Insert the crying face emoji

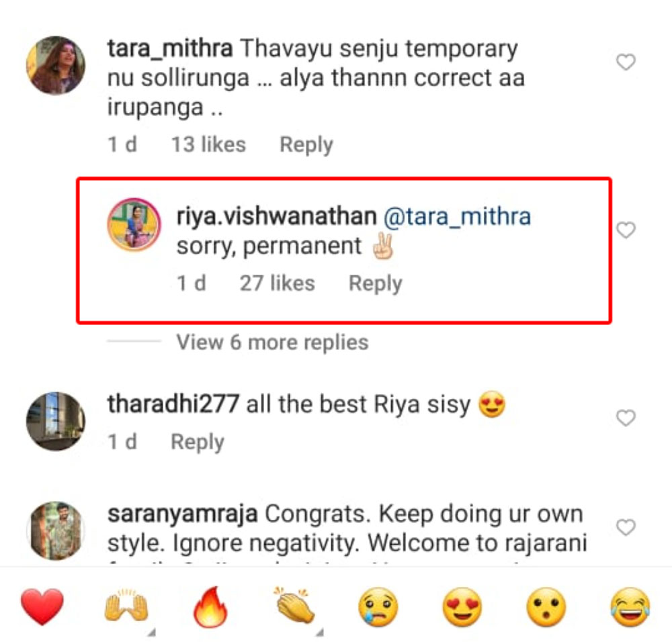point(378,607)
